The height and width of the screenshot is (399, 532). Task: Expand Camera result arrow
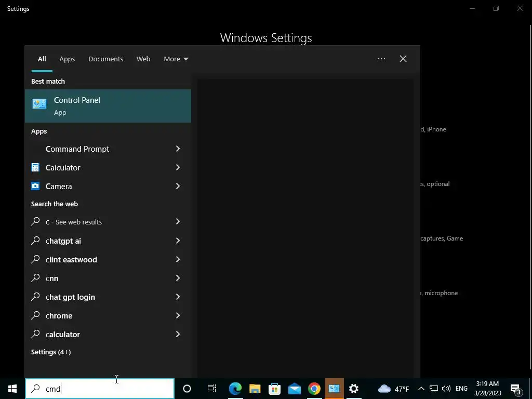coord(178,186)
